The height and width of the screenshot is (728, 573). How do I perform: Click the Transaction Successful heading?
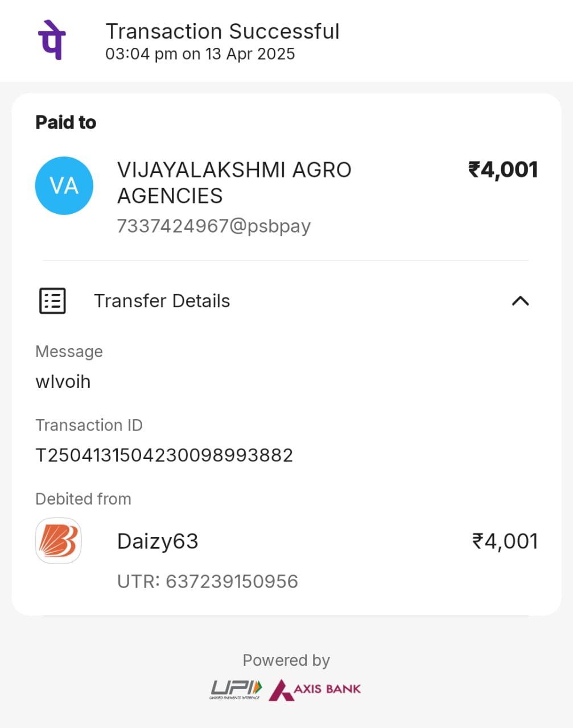click(222, 31)
